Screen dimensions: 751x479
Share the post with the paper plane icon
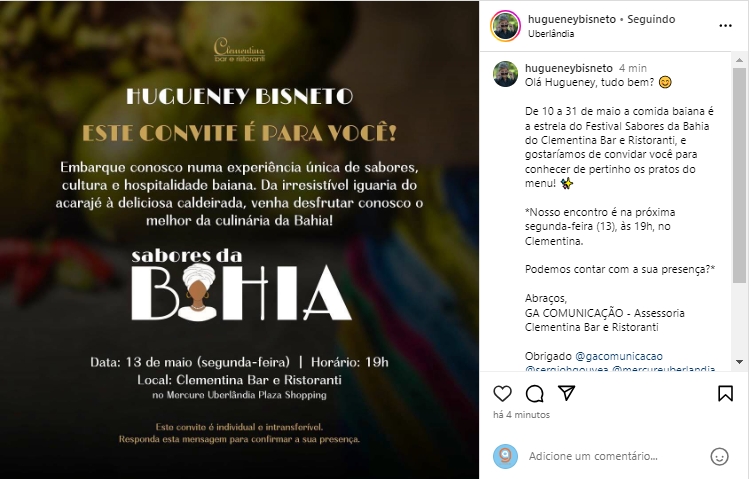[x=567, y=393]
